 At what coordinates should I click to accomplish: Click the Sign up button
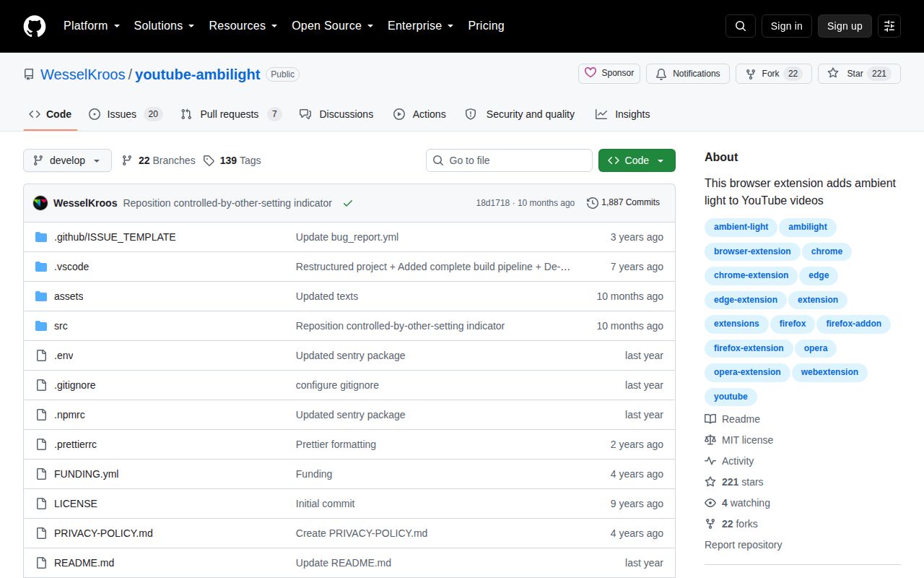pos(845,26)
